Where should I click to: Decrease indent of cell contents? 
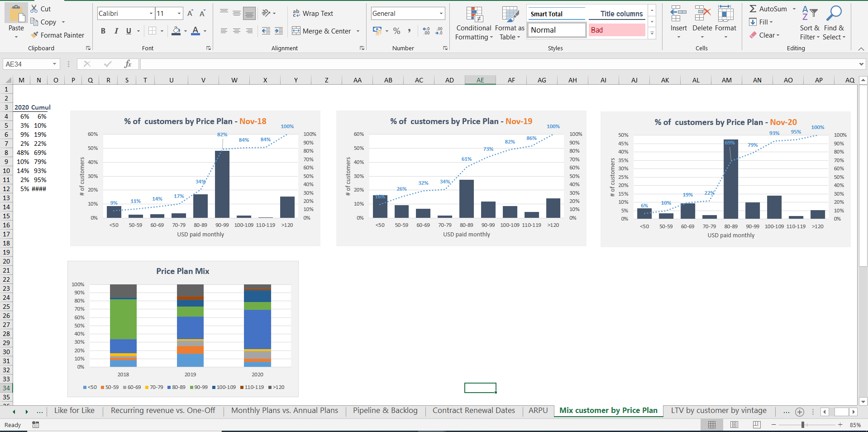[x=266, y=31]
